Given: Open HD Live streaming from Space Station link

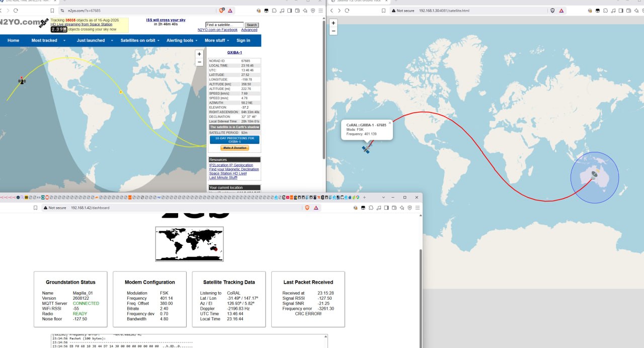Looking at the screenshot, I should pyautogui.click(x=81, y=25).
